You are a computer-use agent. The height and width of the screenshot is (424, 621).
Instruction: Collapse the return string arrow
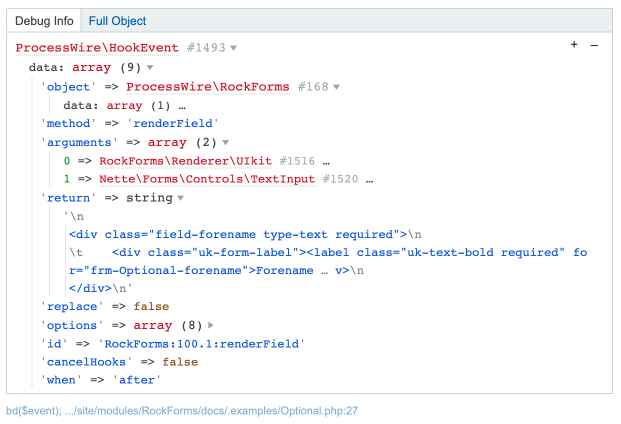[x=180, y=198]
